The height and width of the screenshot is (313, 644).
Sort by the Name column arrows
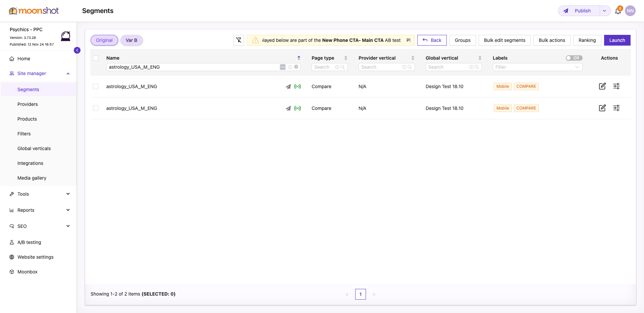299,58
